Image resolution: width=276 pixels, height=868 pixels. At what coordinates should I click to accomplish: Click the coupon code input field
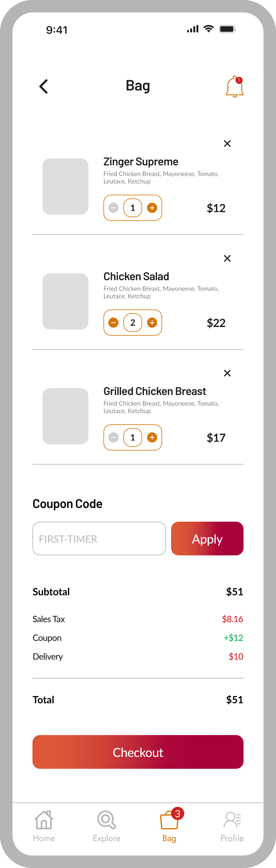[99, 539]
